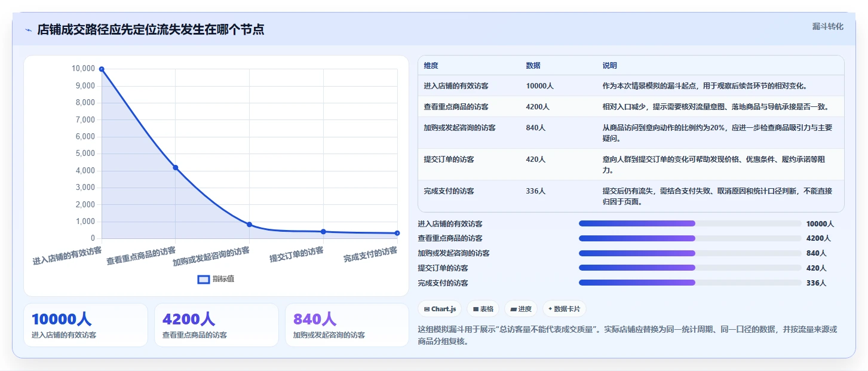Click the 10000人 cell in the table
Viewport: 868px width, 371px height.
coord(539,86)
